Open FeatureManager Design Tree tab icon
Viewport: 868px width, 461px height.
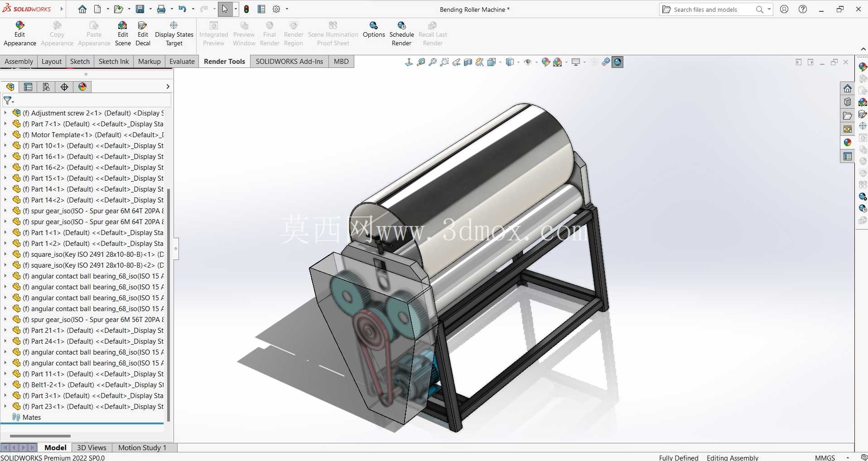[10, 87]
